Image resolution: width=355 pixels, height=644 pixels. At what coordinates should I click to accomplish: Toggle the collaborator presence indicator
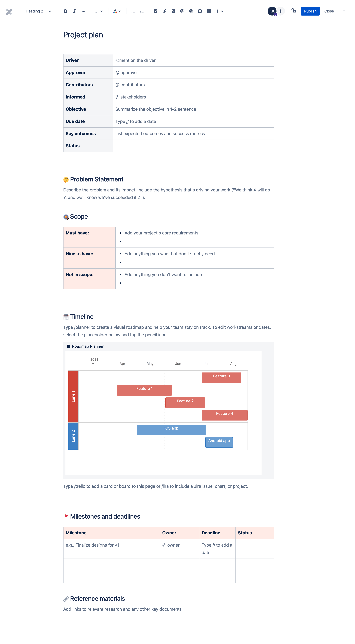tap(272, 11)
